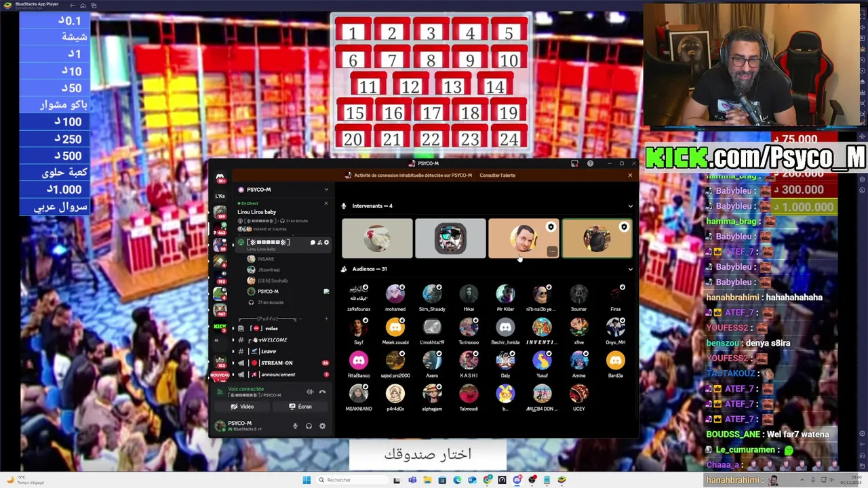The image size is (868, 488).
Task: Open audience member p4r4d0x's avatar
Action: tap(395, 394)
